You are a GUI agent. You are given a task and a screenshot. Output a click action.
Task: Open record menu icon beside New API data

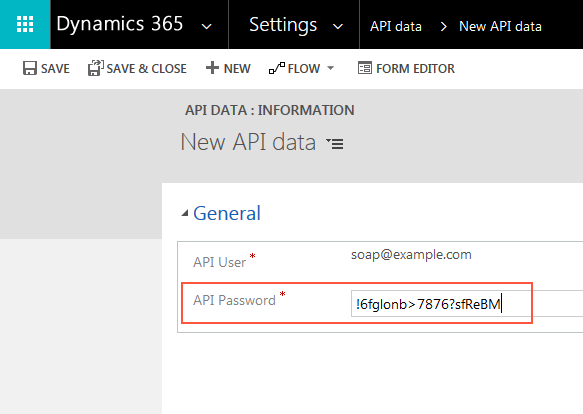[x=335, y=143]
